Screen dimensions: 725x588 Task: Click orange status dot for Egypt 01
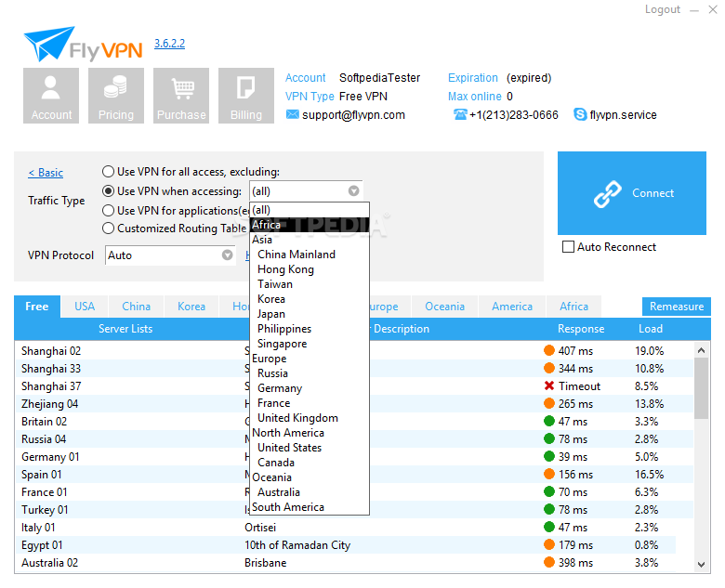pos(549,544)
